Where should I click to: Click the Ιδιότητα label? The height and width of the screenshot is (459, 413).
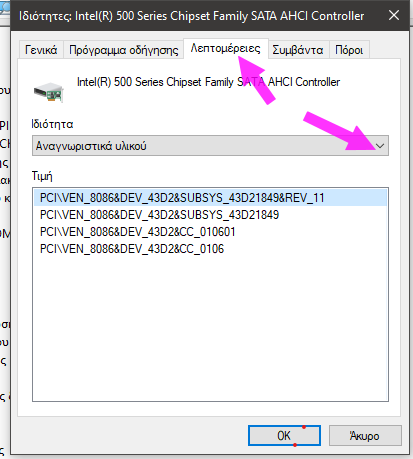pos(52,124)
